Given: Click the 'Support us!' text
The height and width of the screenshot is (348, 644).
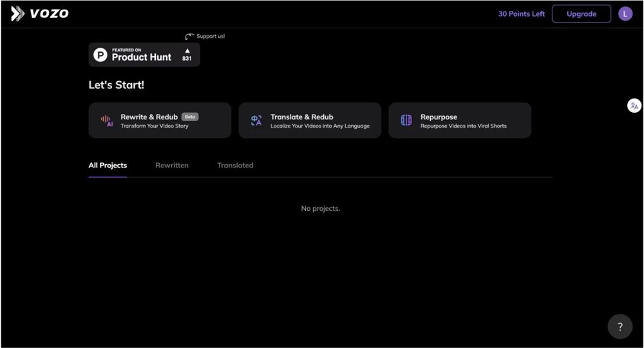Looking at the screenshot, I should coord(211,36).
